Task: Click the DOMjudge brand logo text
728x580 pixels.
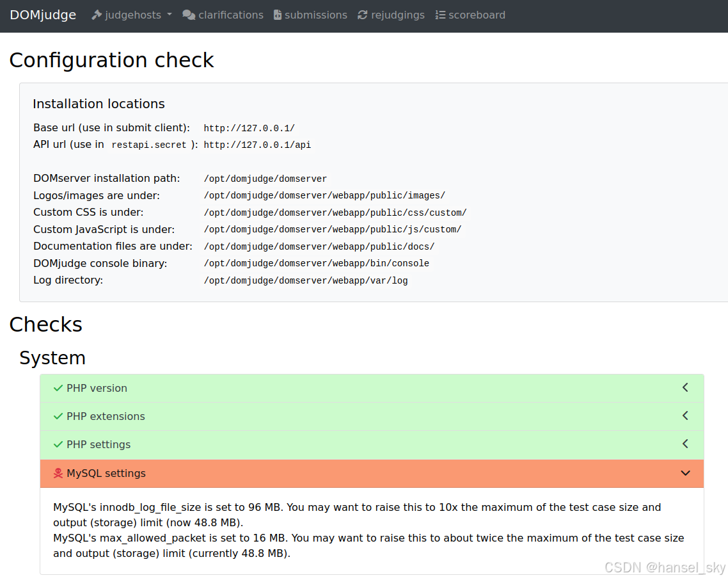Action: (43, 15)
